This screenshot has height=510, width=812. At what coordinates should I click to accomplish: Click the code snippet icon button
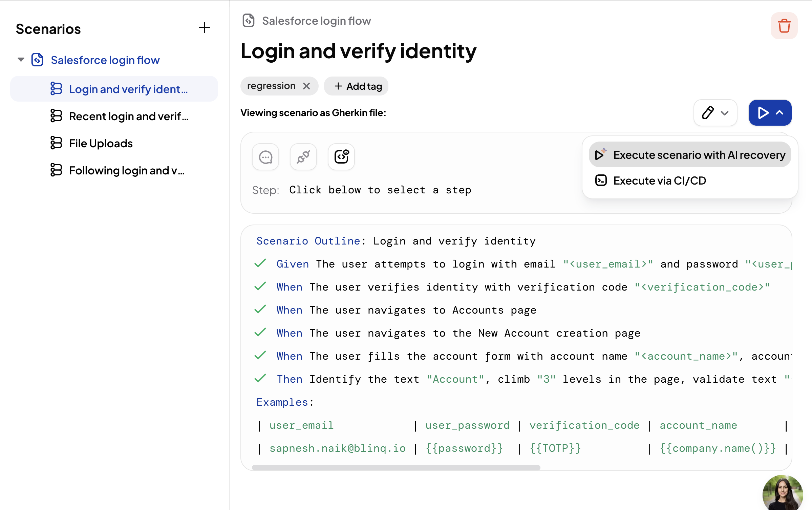(x=341, y=157)
